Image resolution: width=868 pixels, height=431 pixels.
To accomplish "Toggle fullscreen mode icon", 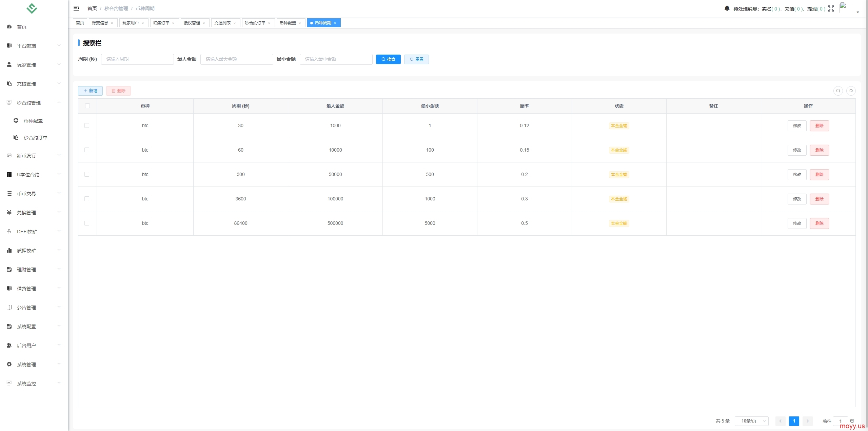I will point(831,8).
